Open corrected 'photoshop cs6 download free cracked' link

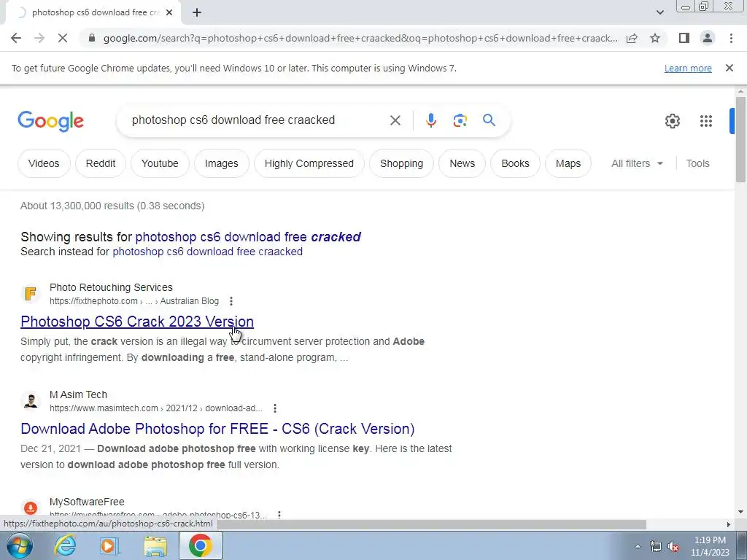coord(248,237)
